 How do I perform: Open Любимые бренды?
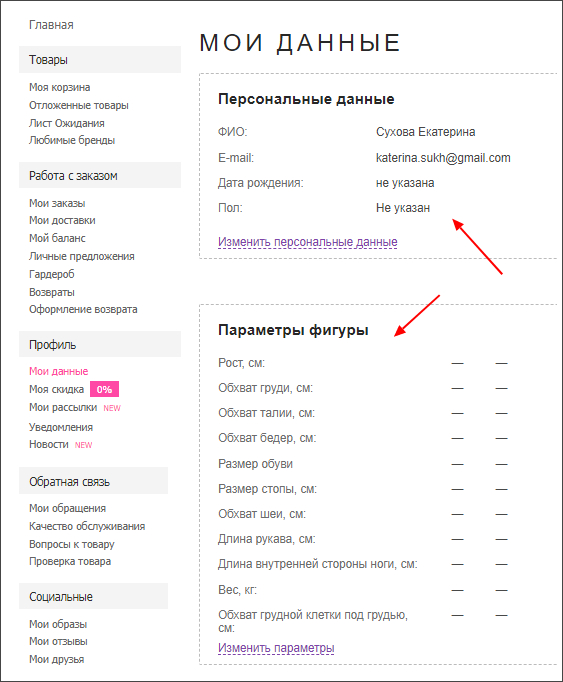[72, 140]
